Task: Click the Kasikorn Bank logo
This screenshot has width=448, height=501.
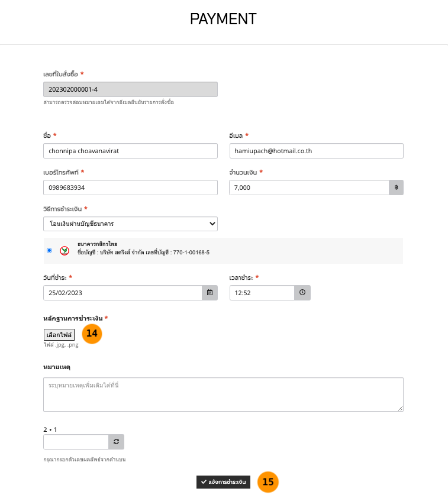Action: pyautogui.click(x=65, y=251)
